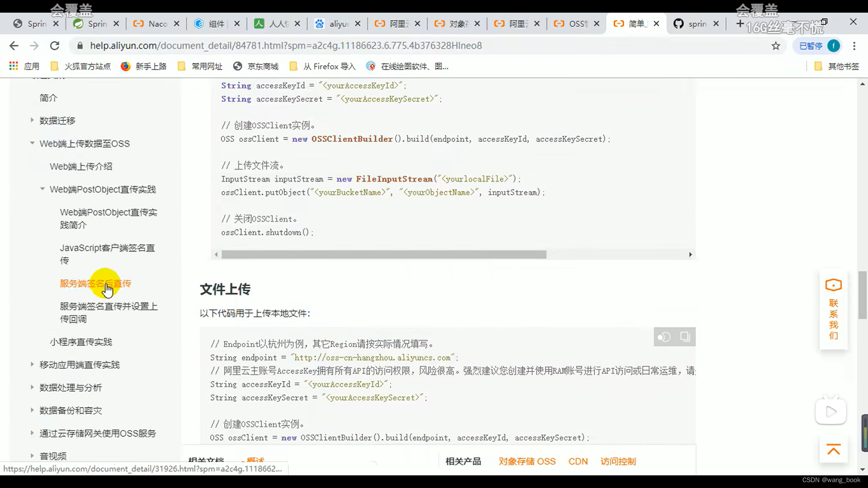Open Web端上传介绍 page
This screenshot has height=488, width=868.
[81, 166]
